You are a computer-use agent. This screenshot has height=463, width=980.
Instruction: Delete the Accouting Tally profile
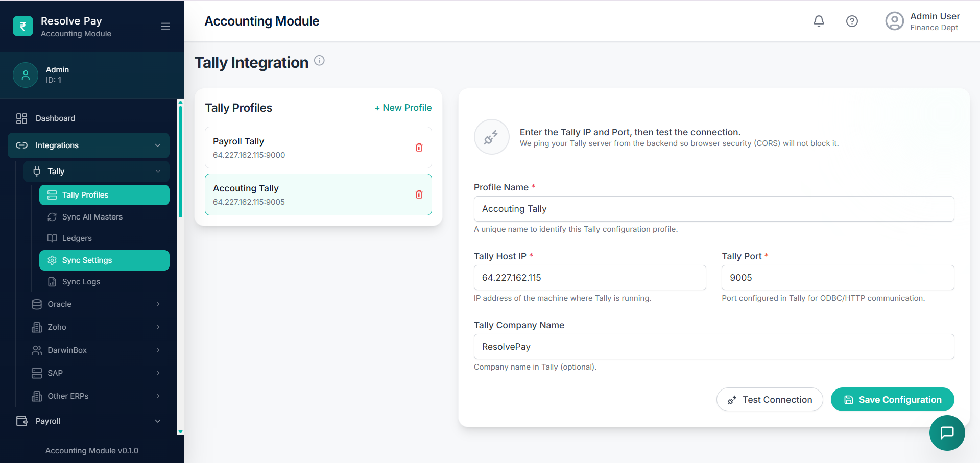(x=419, y=194)
